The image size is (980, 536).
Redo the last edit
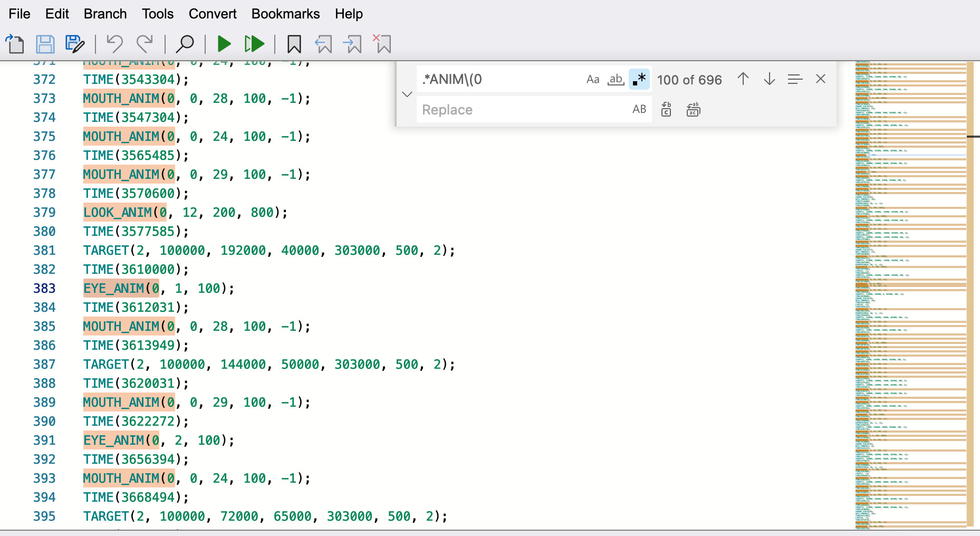(146, 44)
